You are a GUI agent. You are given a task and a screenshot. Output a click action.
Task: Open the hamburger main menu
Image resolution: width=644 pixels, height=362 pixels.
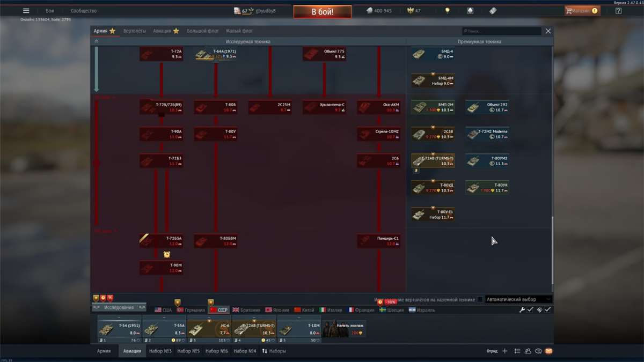(26, 11)
